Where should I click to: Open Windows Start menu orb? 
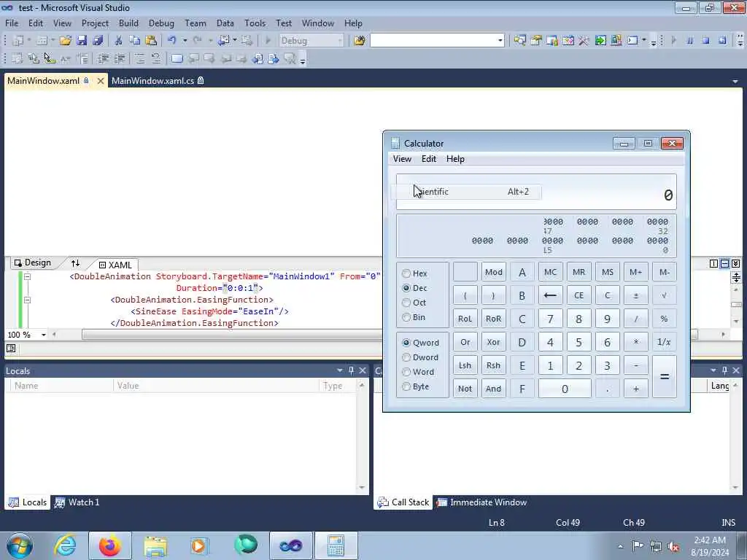[x=20, y=545]
